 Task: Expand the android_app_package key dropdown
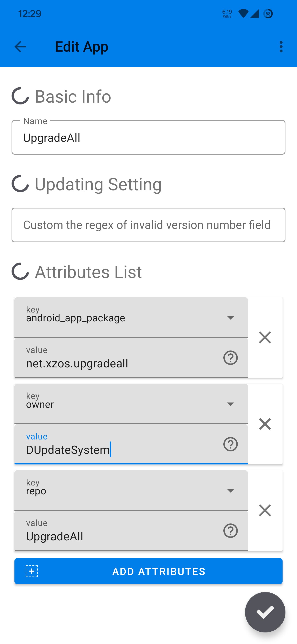[230, 318]
